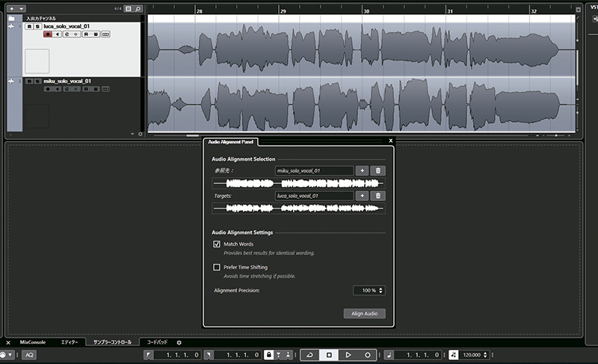The image size is (598, 364).
Task: Start playback with Play button
Action: [348, 355]
